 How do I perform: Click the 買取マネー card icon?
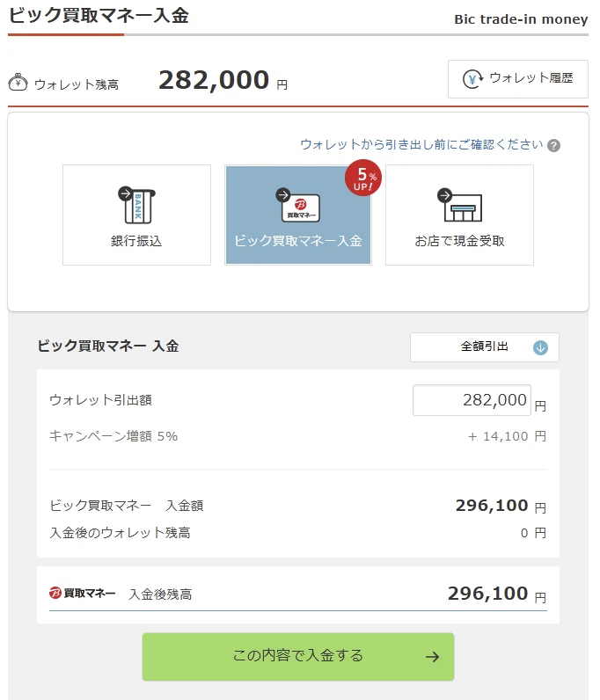tap(298, 206)
